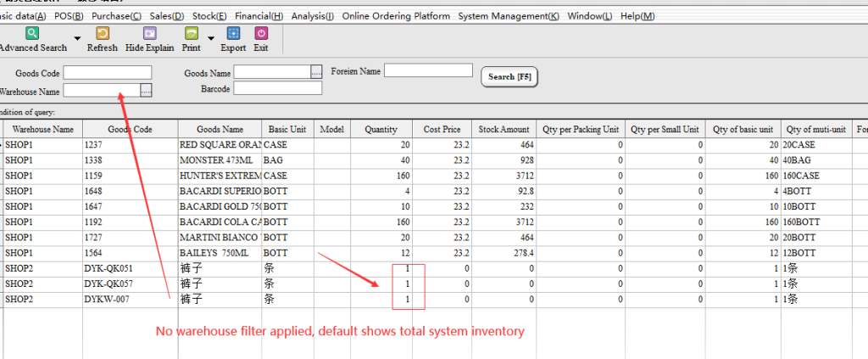Click the Refresh toolbar icon
Image resolution: width=868 pixels, height=359 pixels.
click(x=102, y=34)
